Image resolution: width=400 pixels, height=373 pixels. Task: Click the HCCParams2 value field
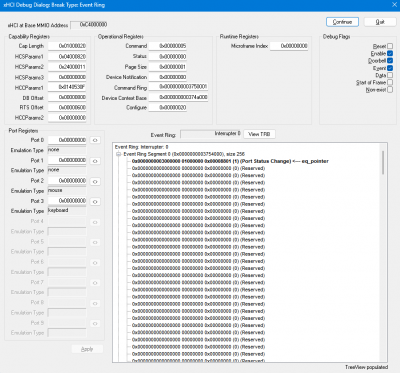[67, 118]
